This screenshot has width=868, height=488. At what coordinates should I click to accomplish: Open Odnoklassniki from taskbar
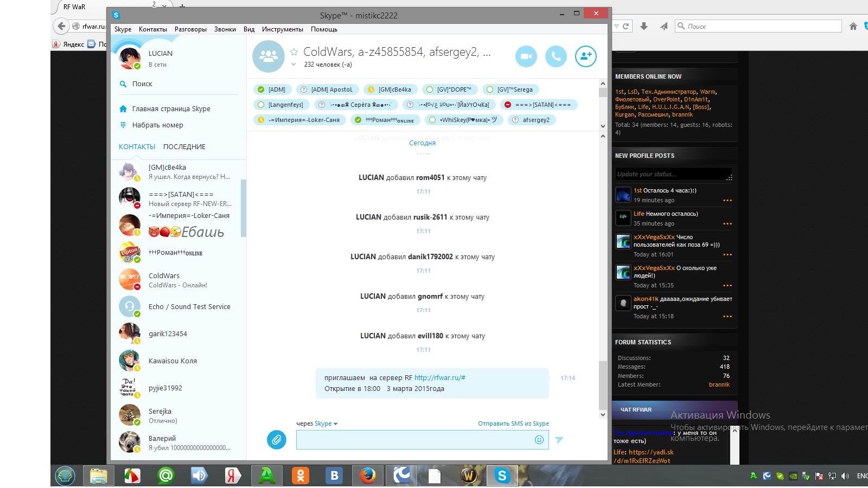coord(300,476)
